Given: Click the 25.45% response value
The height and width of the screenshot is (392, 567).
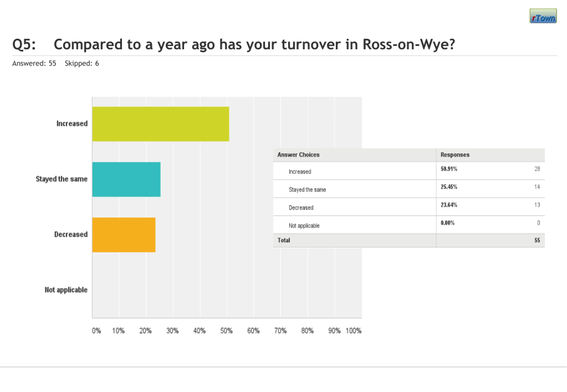Looking at the screenshot, I should pyautogui.click(x=449, y=187).
